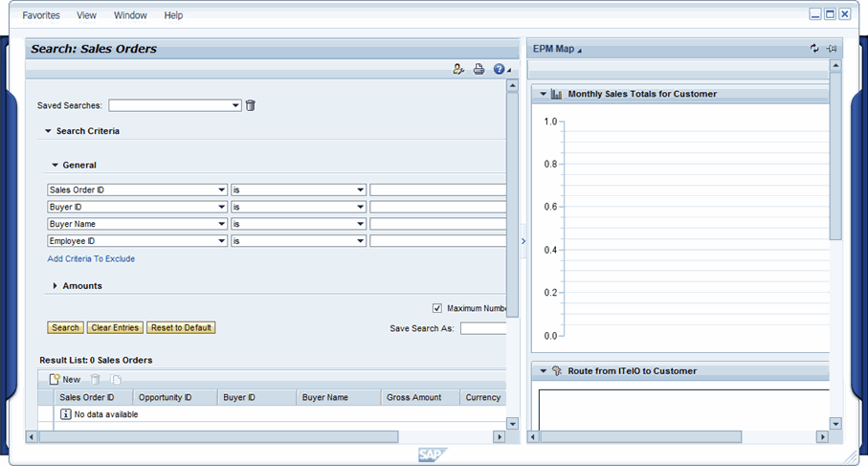868x466 pixels.
Task: Click the Monthly Sales Totals chart icon
Action: click(x=557, y=94)
